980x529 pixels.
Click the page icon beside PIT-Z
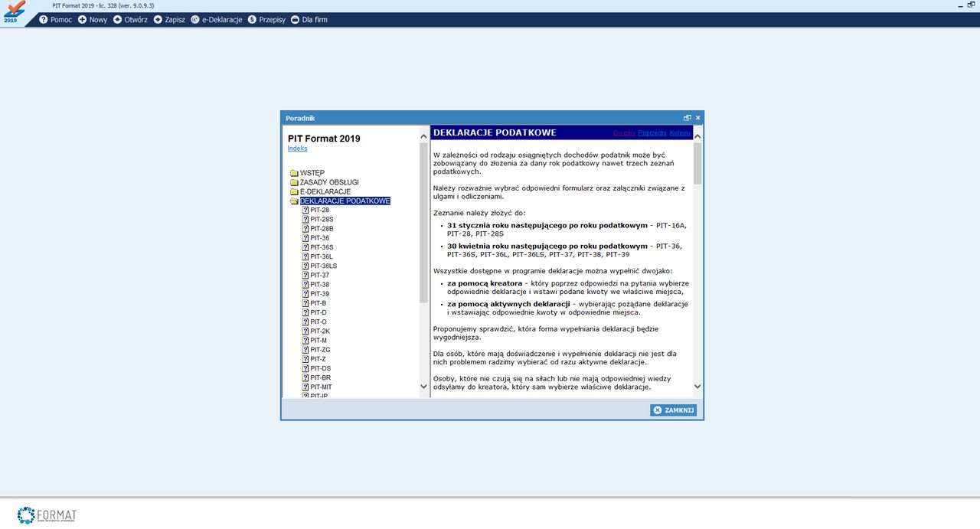pyautogui.click(x=305, y=359)
